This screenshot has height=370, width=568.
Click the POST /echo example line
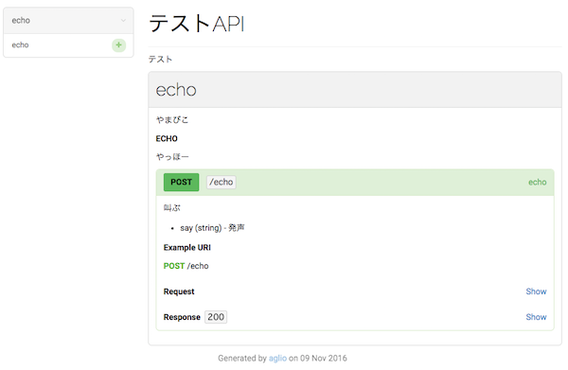point(186,266)
